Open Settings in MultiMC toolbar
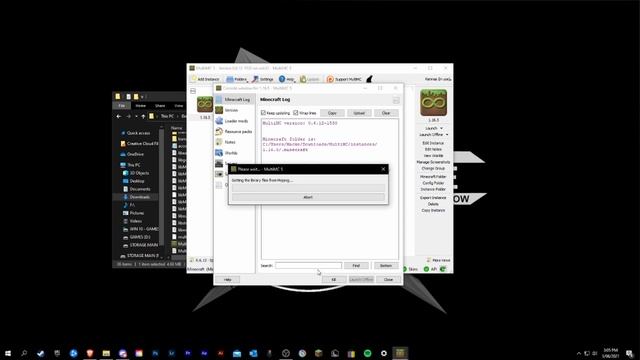 [x=262, y=79]
